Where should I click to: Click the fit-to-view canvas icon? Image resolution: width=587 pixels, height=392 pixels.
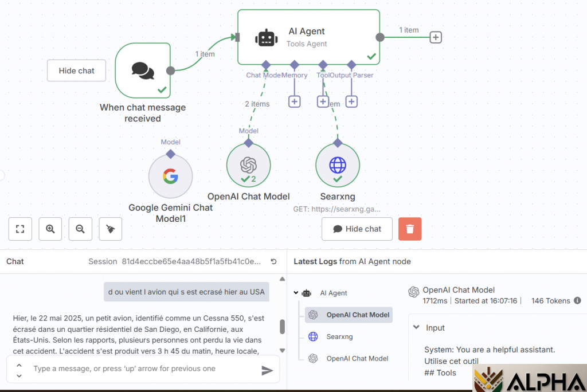(20, 229)
